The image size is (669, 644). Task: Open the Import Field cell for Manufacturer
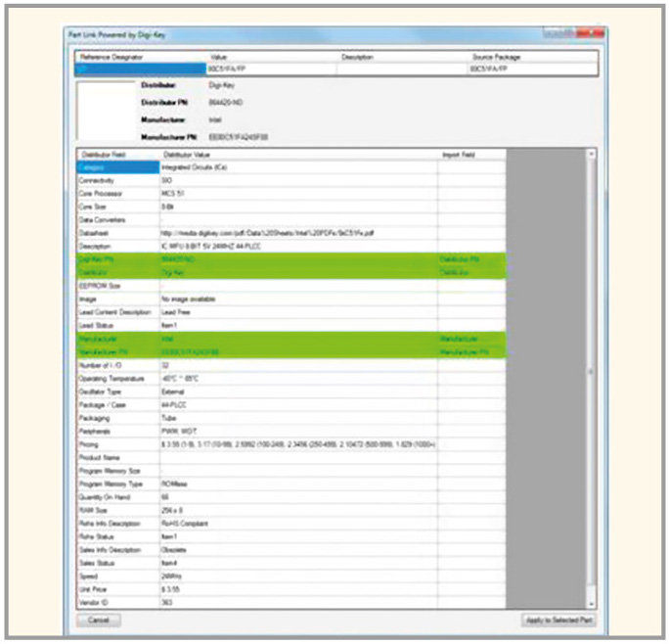point(470,338)
